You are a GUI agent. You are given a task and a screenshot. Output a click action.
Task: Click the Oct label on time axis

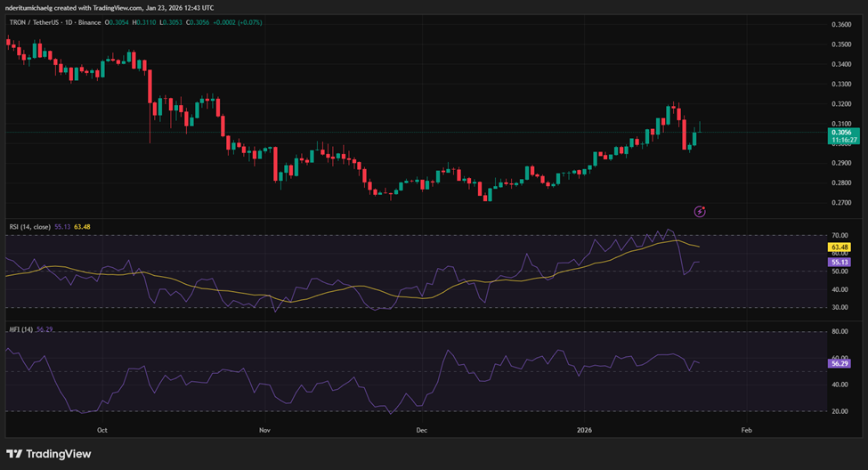102,429
